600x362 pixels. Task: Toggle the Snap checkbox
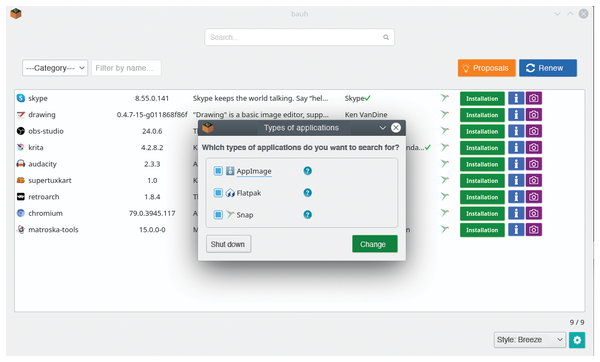pos(218,215)
